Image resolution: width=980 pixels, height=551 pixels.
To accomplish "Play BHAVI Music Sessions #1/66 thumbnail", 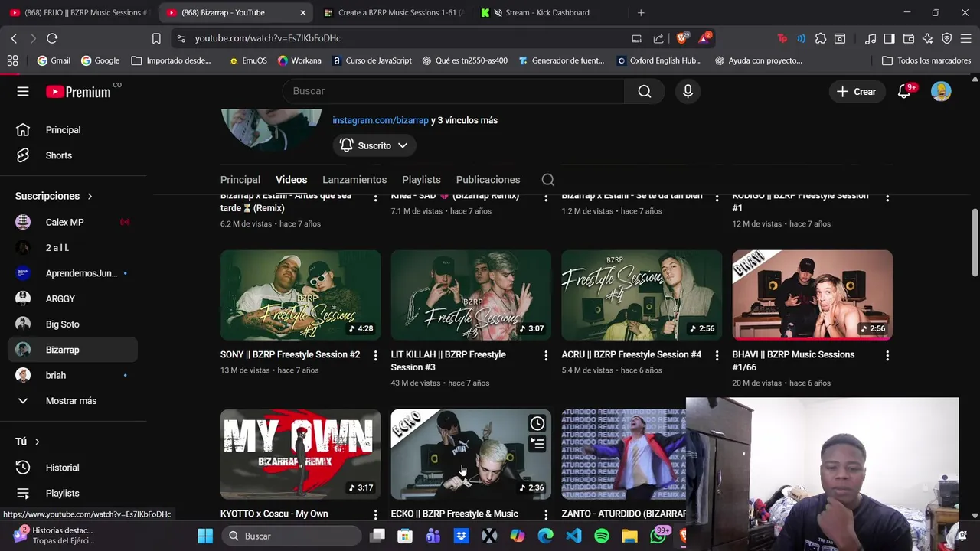I will click(812, 295).
